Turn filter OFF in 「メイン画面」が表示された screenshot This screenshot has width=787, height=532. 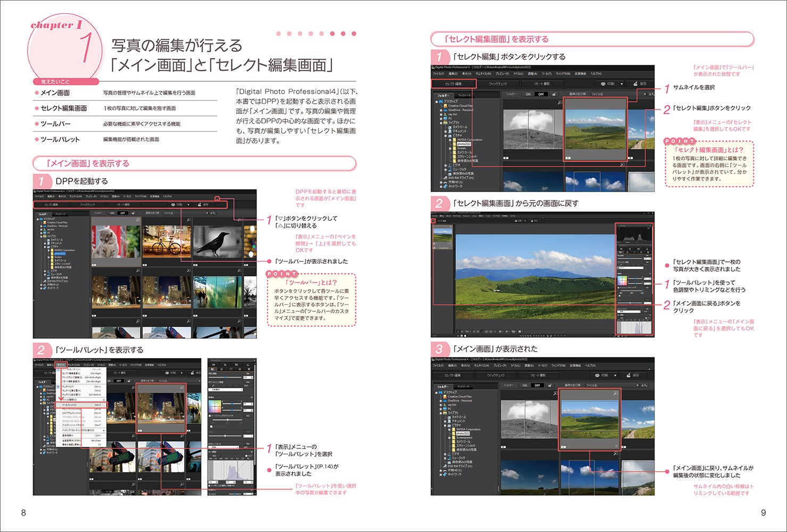click(537, 385)
